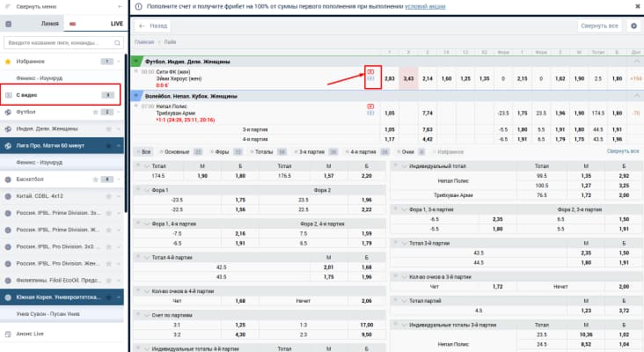Open video stream for Сити ФК match
The width and height of the screenshot is (644, 352).
coord(370,72)
